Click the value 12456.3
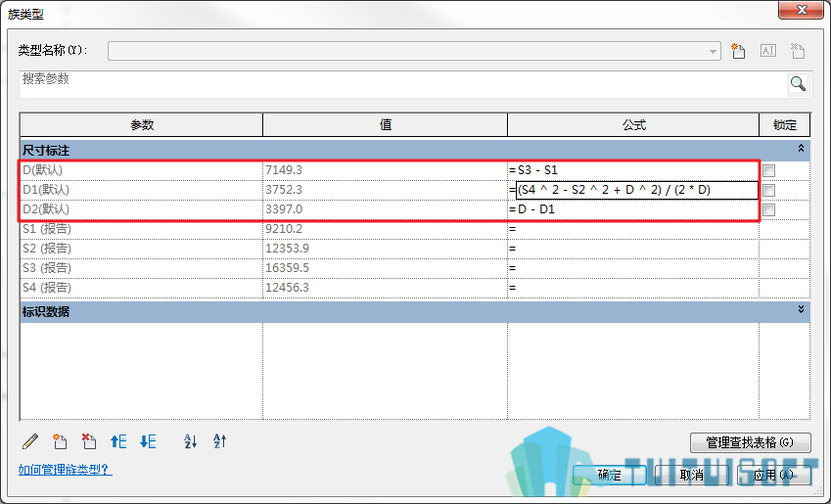 click(287, 288)
